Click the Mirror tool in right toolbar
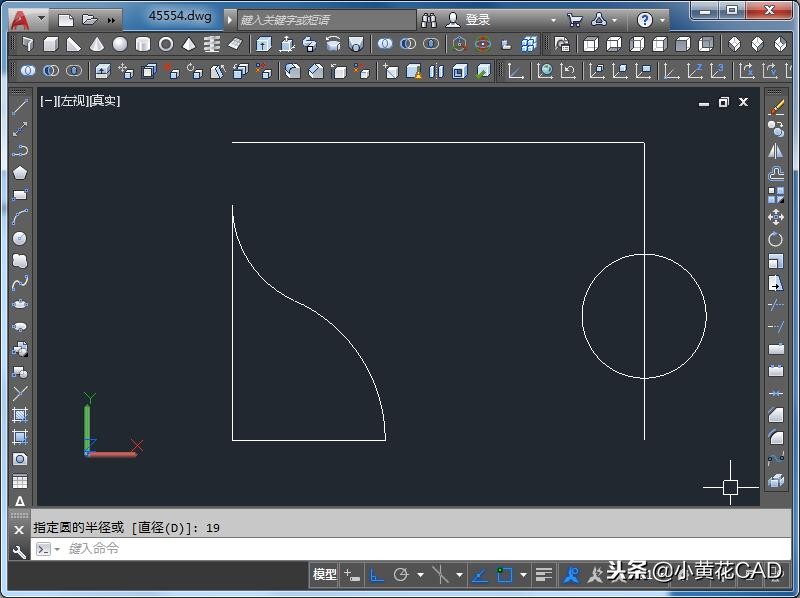Image resolution: width=800 pixels, height=598 pixels. pyautogui.click(x=776, y=151)
